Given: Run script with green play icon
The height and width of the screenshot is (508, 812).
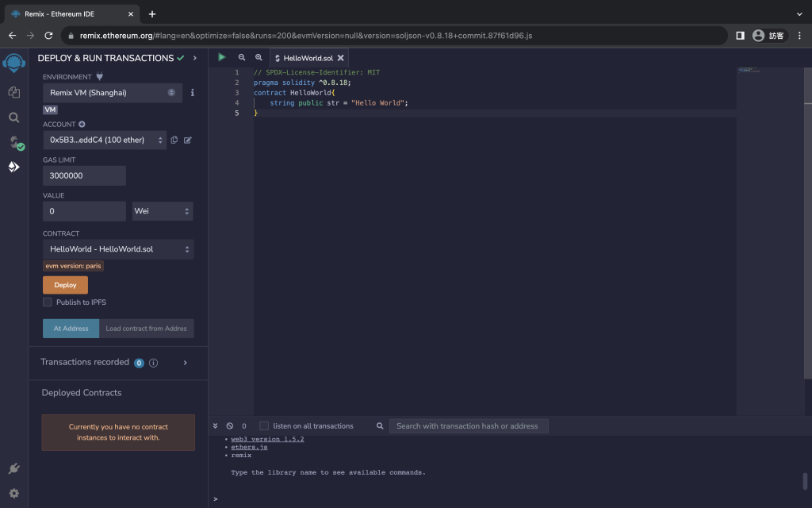Looking at the screenshot, I should coord(222,57).
